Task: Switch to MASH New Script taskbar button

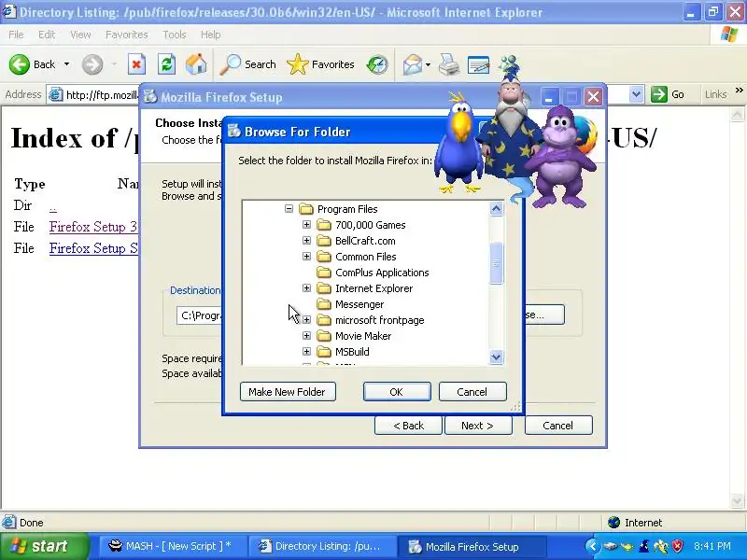Action: point(173,546)
